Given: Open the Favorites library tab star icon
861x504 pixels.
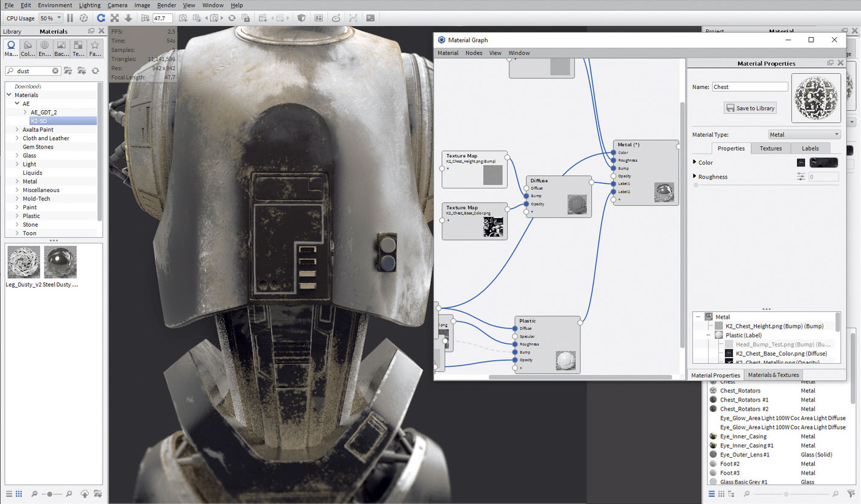Looking at the screenshot, I should pos(95,48).
